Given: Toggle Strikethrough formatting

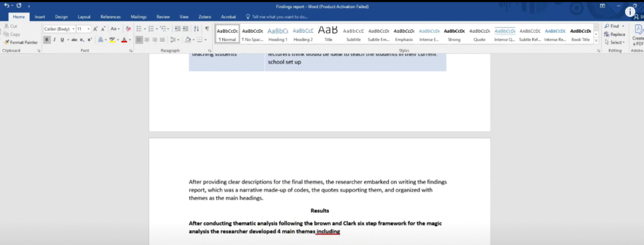Looking at the screenshot, I should [74, 40].
